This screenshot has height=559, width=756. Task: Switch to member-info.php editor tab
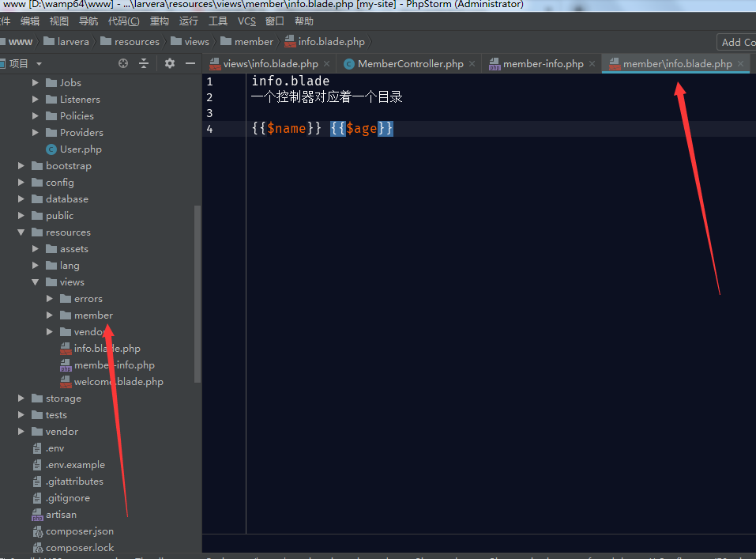coord(543,64)
